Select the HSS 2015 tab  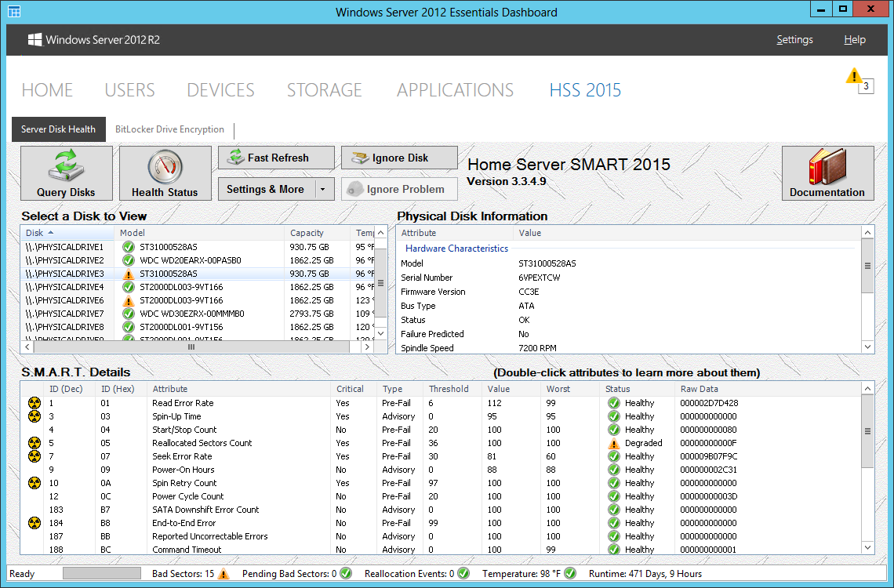coord(585,90)
